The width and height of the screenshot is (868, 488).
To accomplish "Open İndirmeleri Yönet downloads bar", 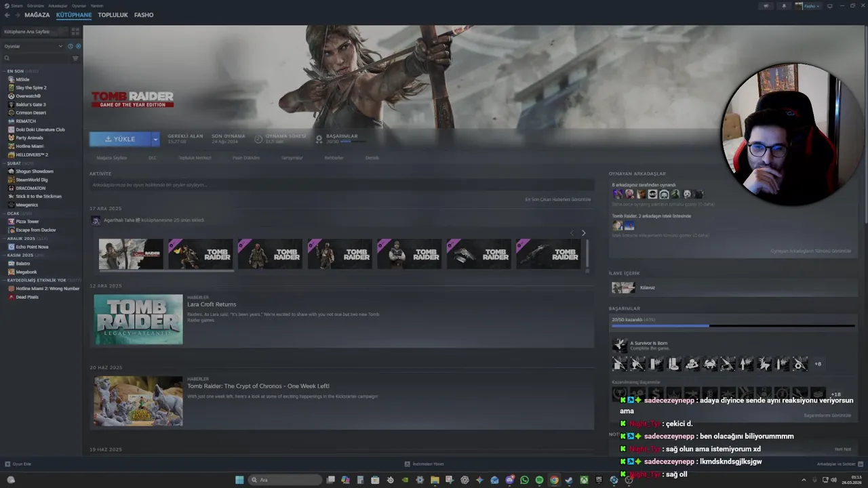I will click(424, 464).
